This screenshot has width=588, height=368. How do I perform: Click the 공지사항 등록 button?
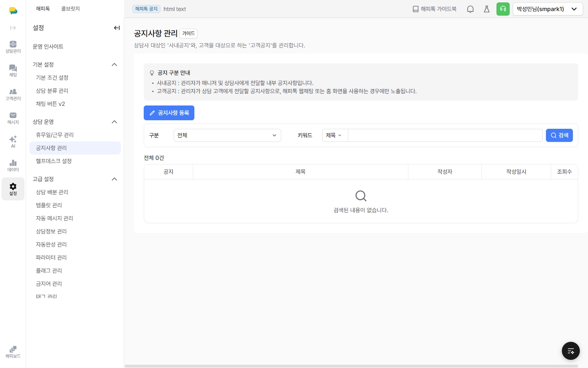click(169, 113)
